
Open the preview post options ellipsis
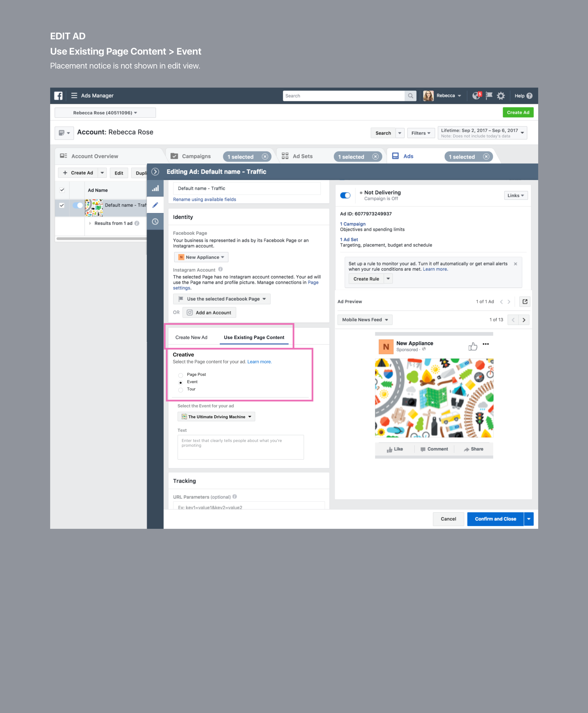tap(486, 344)
